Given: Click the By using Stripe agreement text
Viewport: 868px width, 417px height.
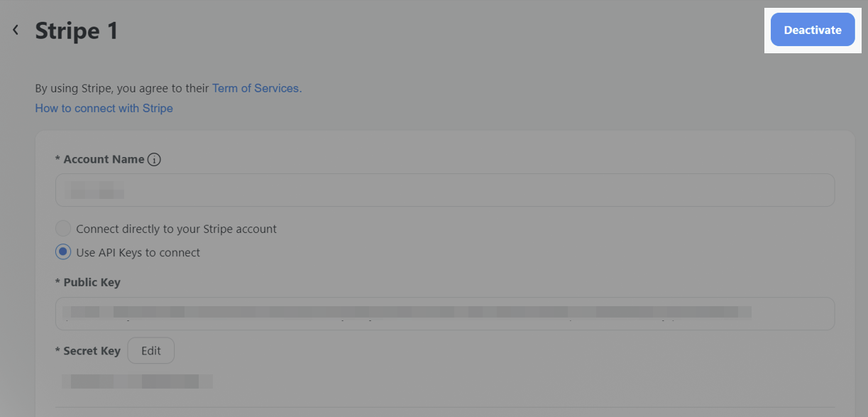Looking at the screenshot, I should (123, 88).
